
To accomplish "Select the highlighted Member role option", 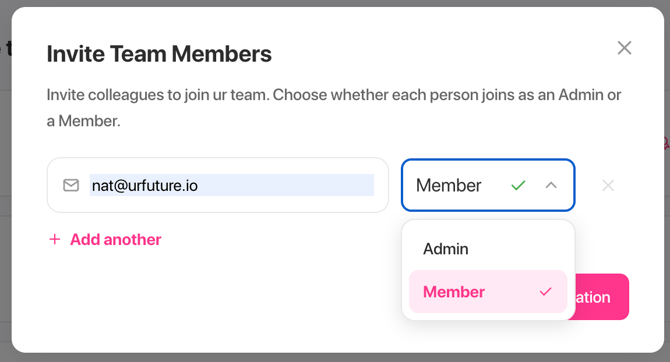I will pos(488,291).
